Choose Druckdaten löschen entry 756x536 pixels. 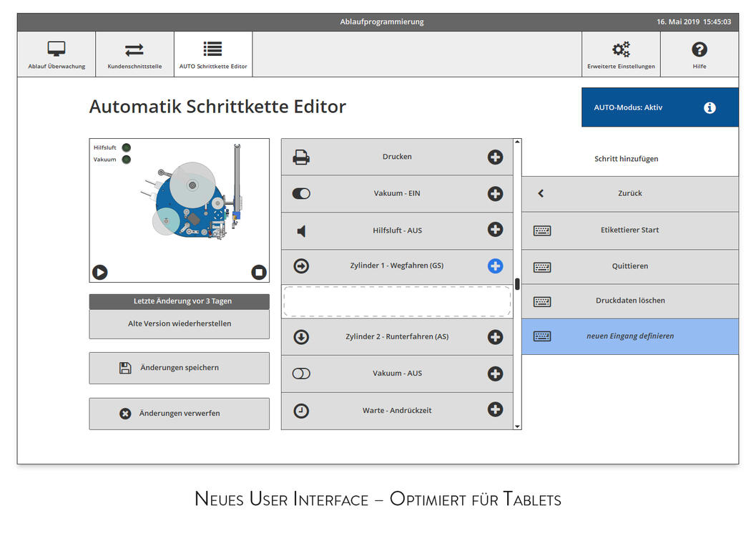[629, 301]
